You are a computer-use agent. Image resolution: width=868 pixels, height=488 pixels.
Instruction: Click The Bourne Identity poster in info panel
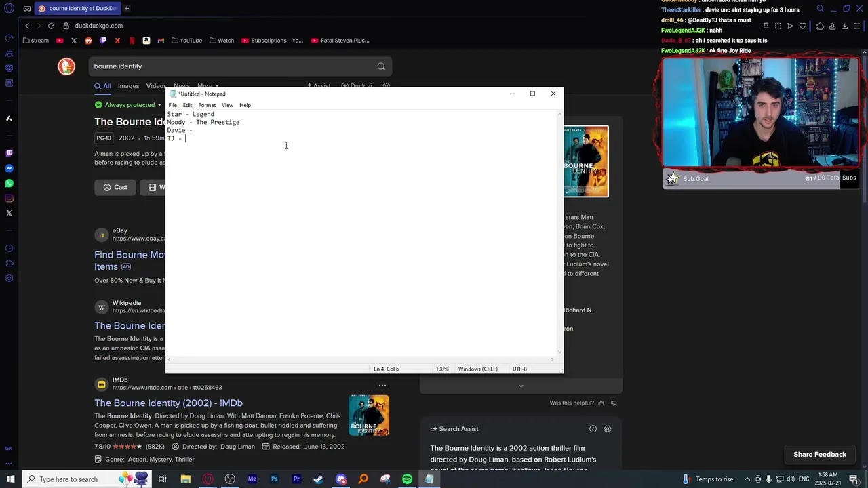(586, 161)
